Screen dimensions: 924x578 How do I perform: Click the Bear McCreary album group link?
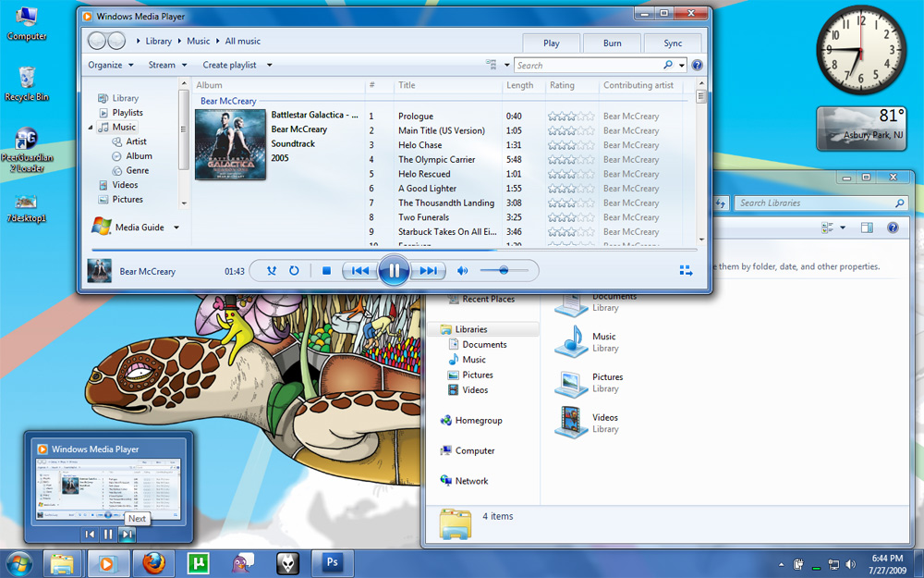(x=228, y=101)
